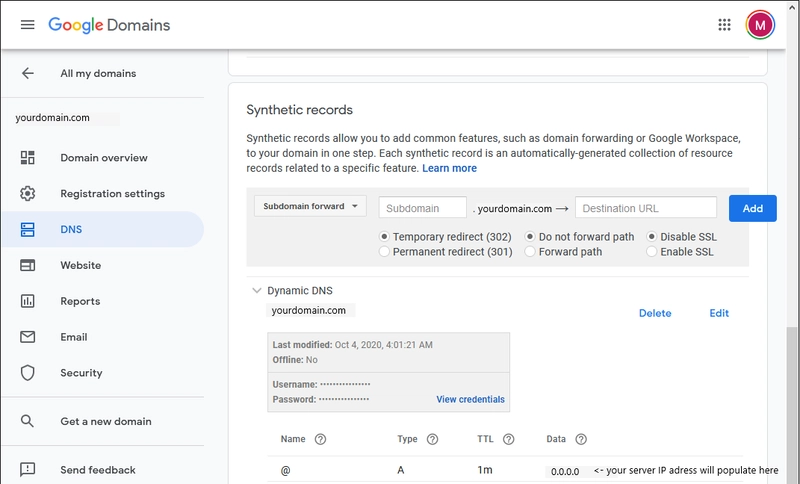Focus the Subdomain input field
Image resolution: width=800 pixels, height=484 pixels.
pos(422,208)
